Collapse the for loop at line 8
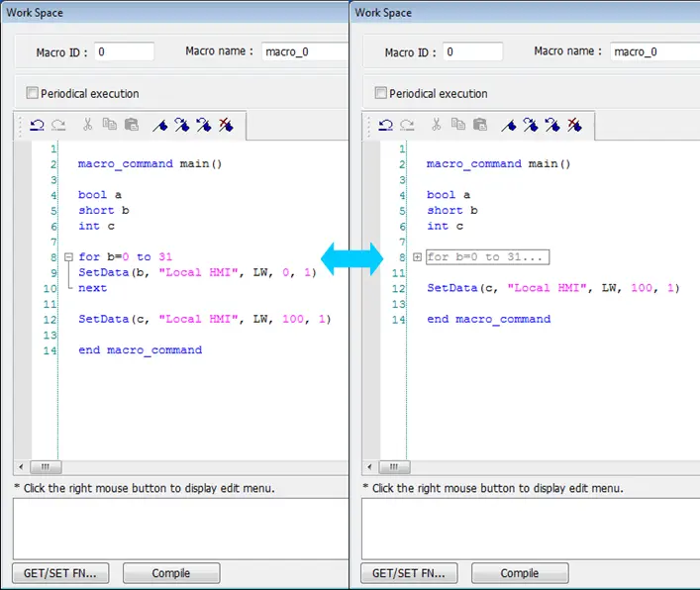The width and height of the screenshot is (700, 590). point(68,256)
